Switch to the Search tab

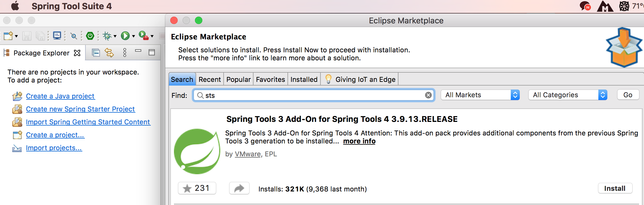tap(182, 79)
